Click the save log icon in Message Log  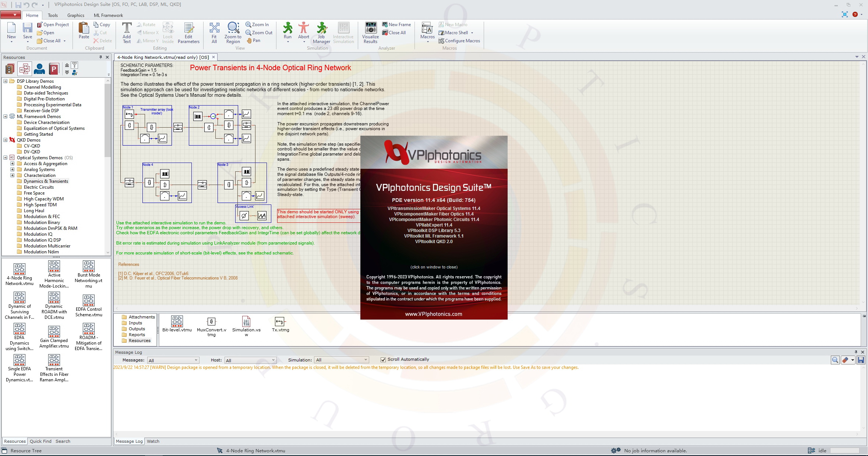coord(861,360)
